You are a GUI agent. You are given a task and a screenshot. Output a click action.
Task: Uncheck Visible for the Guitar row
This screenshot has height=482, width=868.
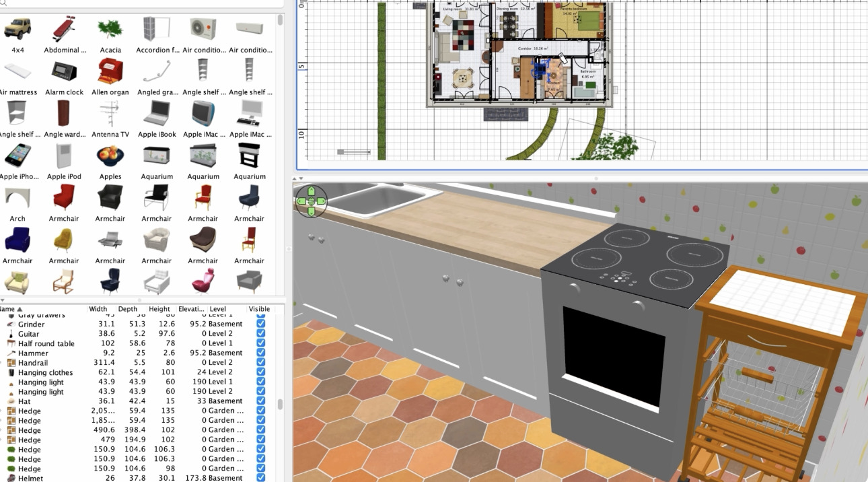coord(261,333)
